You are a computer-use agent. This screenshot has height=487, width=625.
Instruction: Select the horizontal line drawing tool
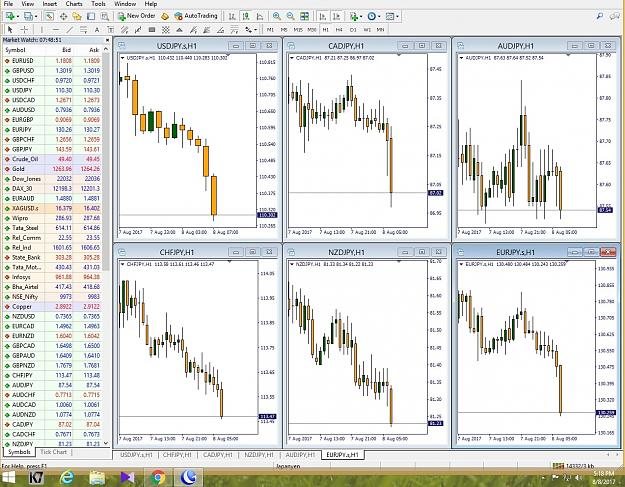55,29
